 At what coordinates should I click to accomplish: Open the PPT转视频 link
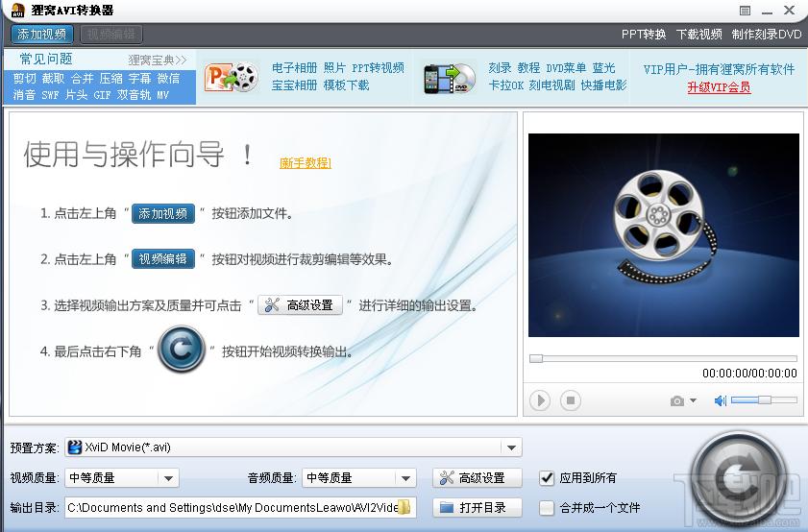click(378, 68)
